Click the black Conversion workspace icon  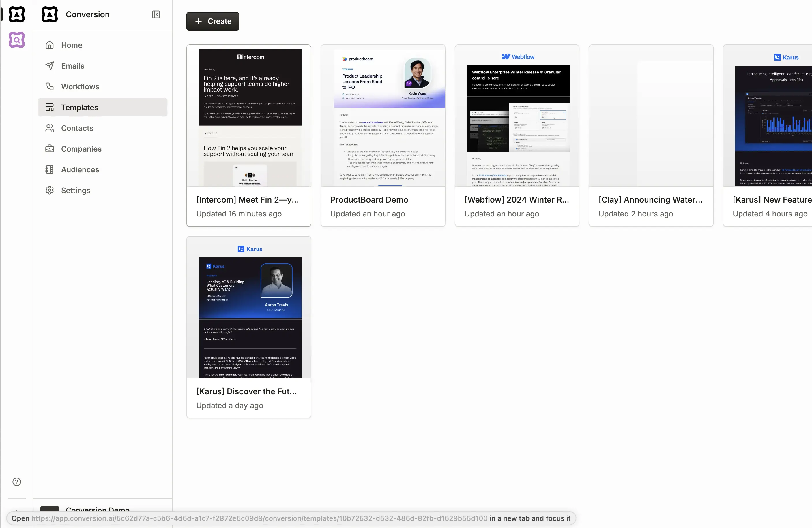coord(17,14)
